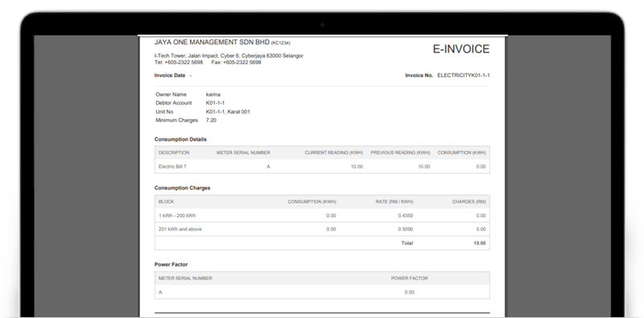The width and height of the screenshot is (644, 318).
Task: Select the rate value 0.5090
Action: tap(406, 229)
